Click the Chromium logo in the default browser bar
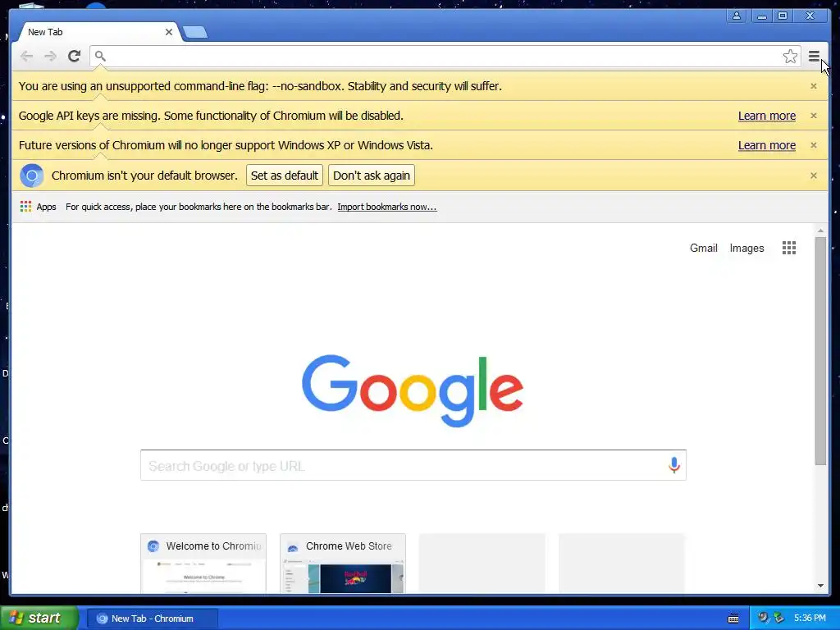The height and width of the screenshot is (630, 840). coord(32,176)
